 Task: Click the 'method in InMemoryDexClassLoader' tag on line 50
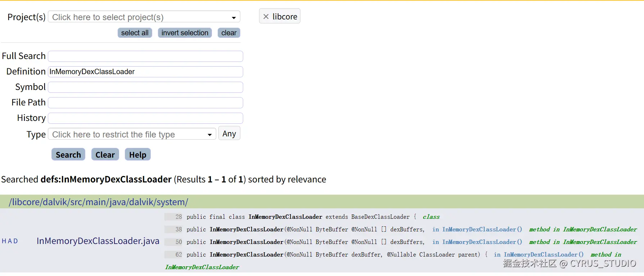pos(583,242)
